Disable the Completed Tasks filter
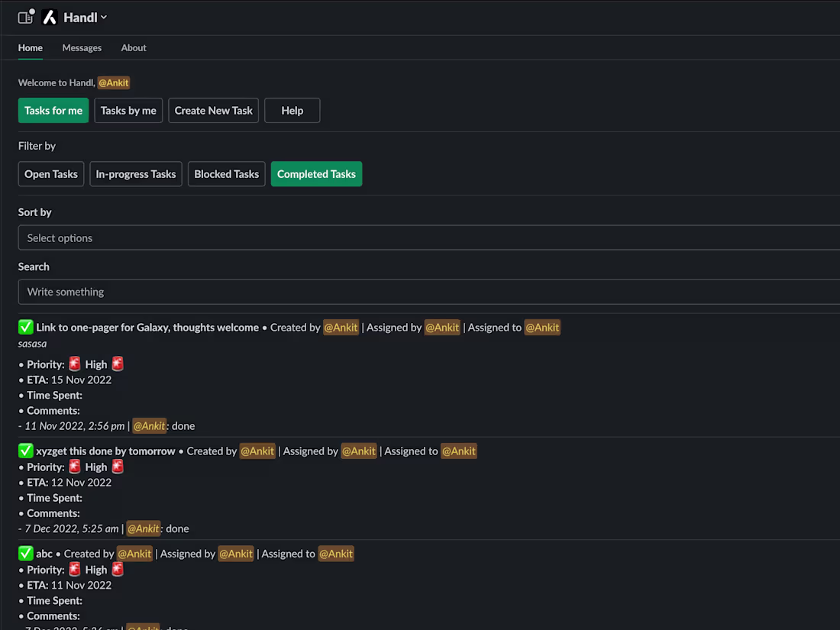Screen dimensions: 840x630 click(316, 174)
